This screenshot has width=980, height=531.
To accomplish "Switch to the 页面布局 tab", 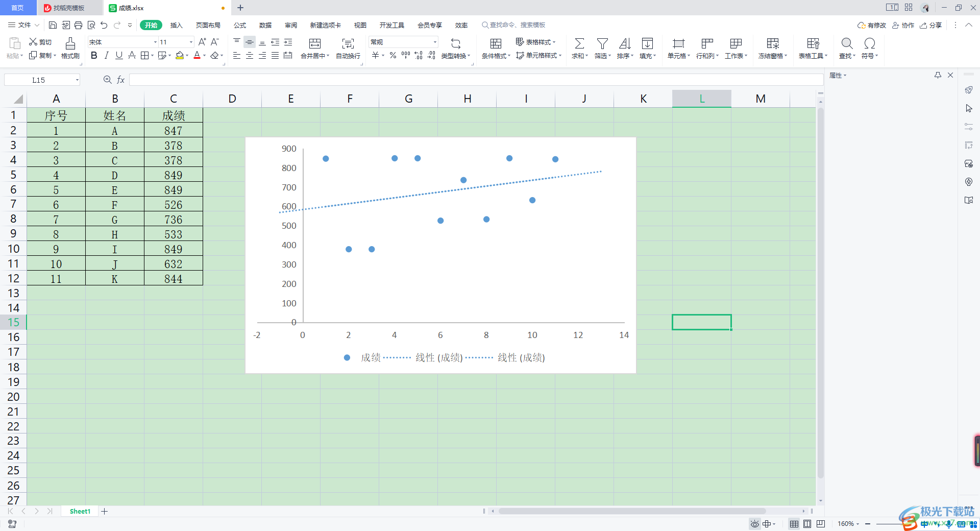I will pyautogui.click(x=208, y=25).
